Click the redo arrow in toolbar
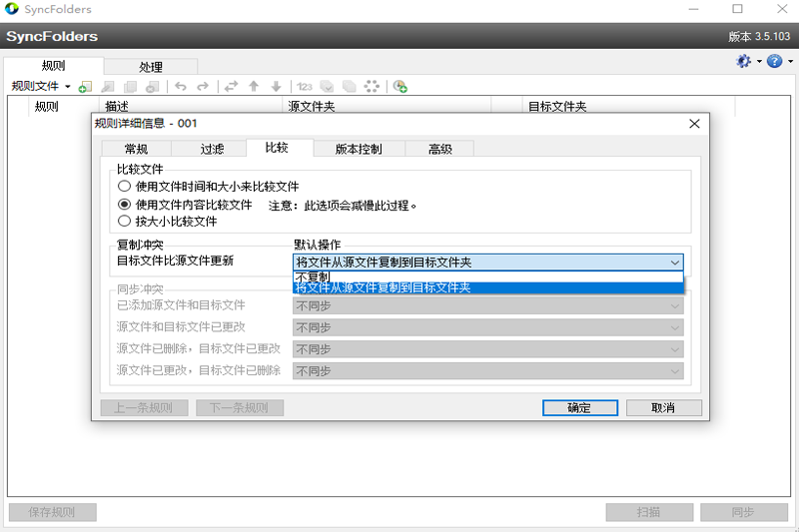Screen dimensions: 799x532 tap(203, 87)
